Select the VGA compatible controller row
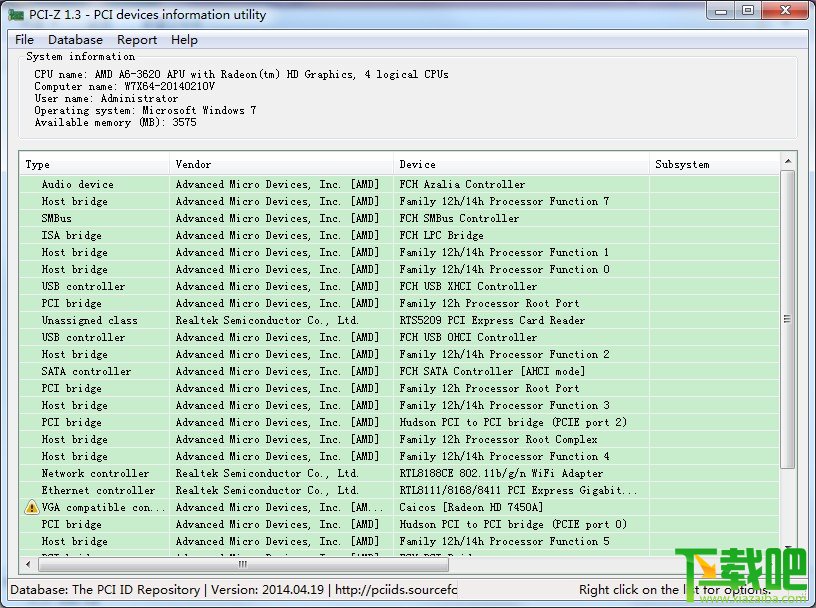Image resolution: width=816 pixels, height=608 pixels. pyautogui.click(x=399, y=507)
